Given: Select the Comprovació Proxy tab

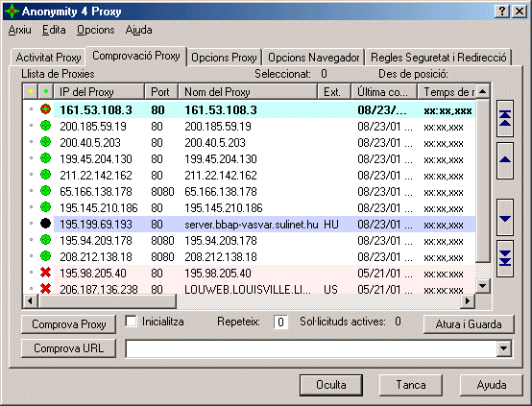Looking at the screenshot, I should tap(136, 56).
